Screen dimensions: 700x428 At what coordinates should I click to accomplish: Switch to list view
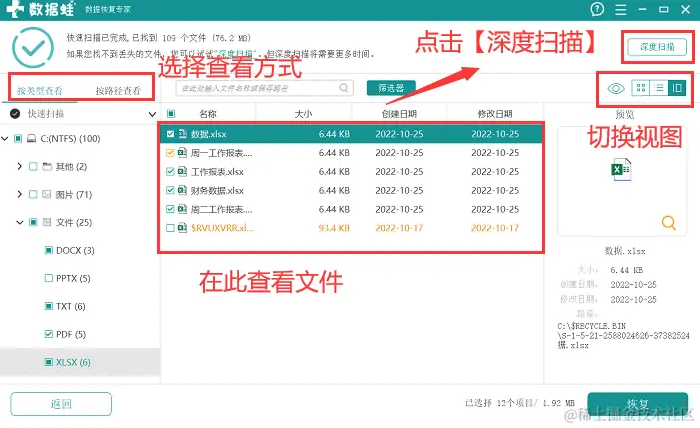(x=659, y=88)
